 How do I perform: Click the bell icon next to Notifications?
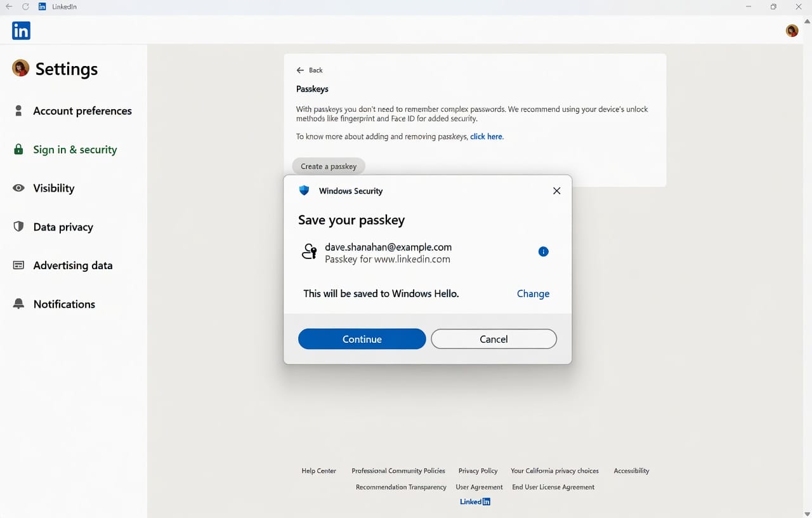19,303
